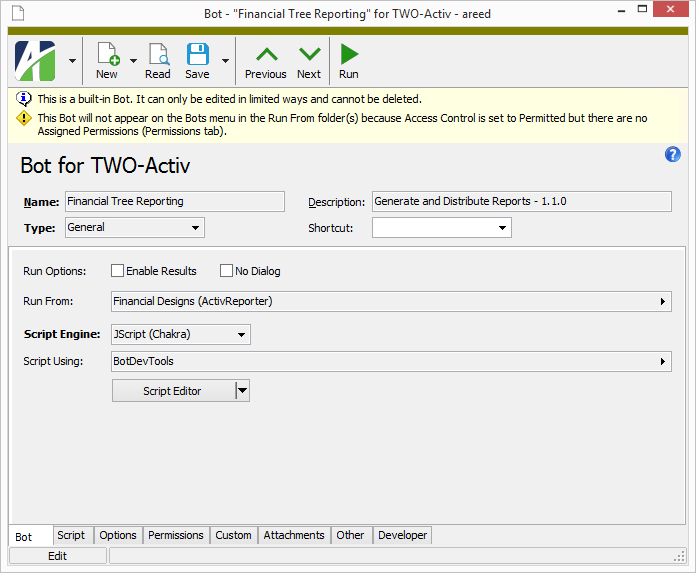Open help via the blue question mark icon
The width and height of the screenshot is (696, 573).
[672, 154]
